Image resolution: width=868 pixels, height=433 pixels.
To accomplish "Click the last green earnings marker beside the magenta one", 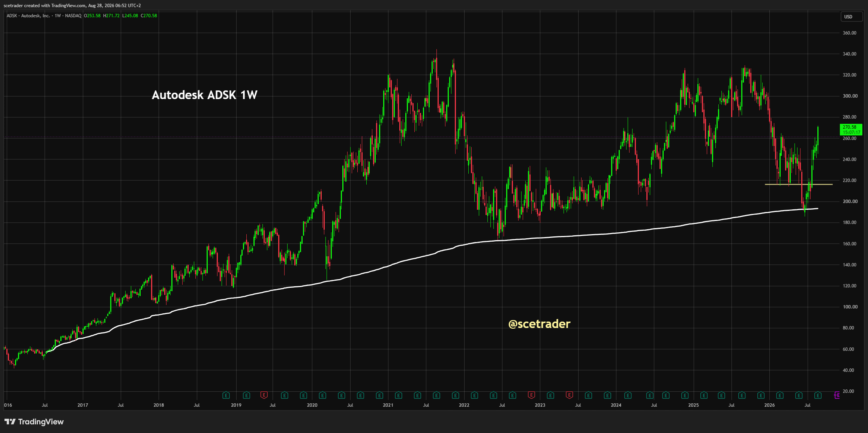I will (818, 395).
